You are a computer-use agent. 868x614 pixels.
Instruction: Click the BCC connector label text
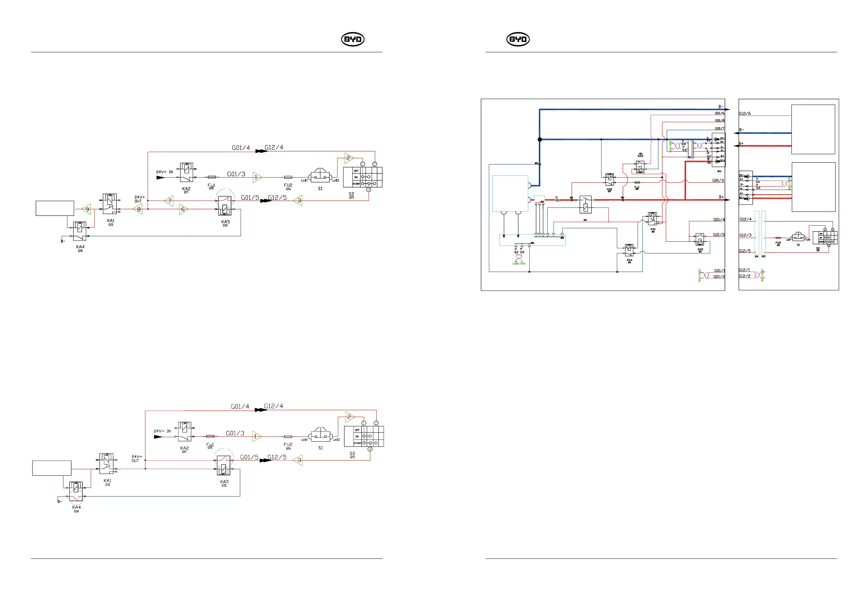coord(719,171)
